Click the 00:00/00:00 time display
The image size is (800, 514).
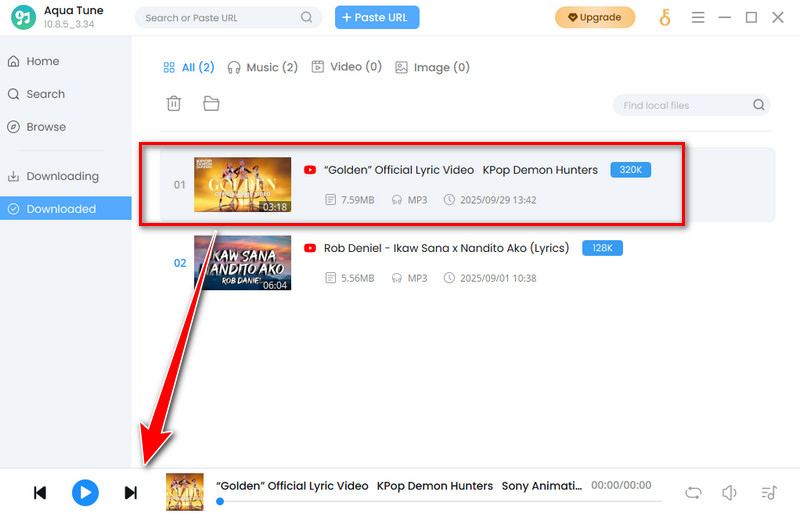pos(621,485)
